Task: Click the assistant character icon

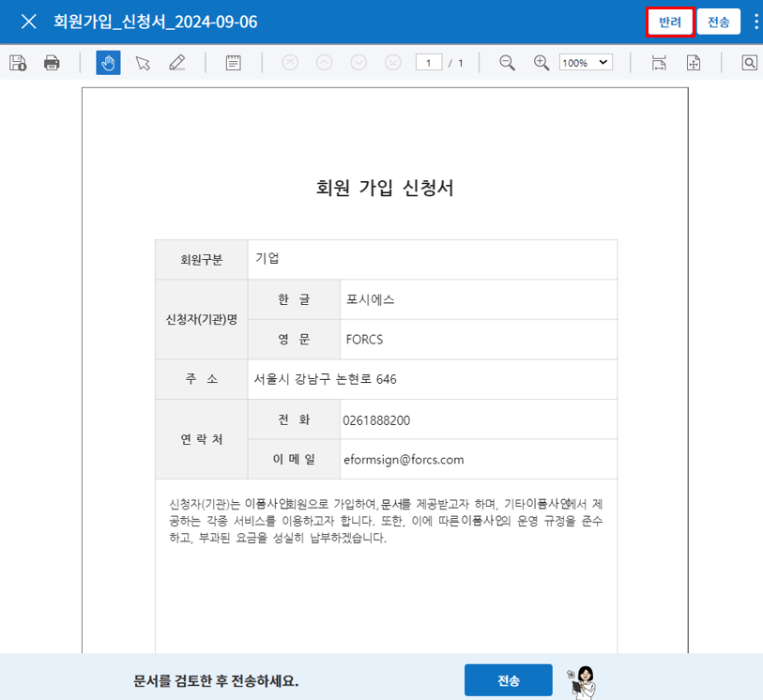Action: pos(583,681)
